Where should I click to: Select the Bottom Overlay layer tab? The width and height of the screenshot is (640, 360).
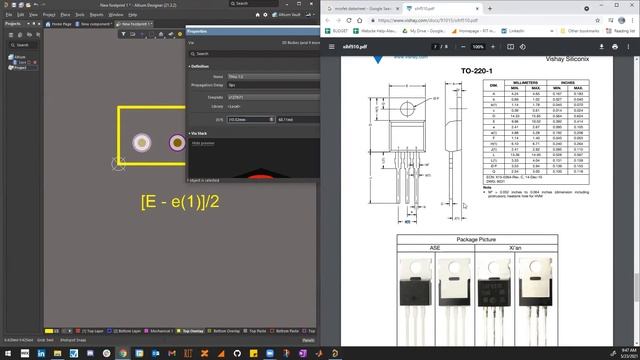pos(224,331)
